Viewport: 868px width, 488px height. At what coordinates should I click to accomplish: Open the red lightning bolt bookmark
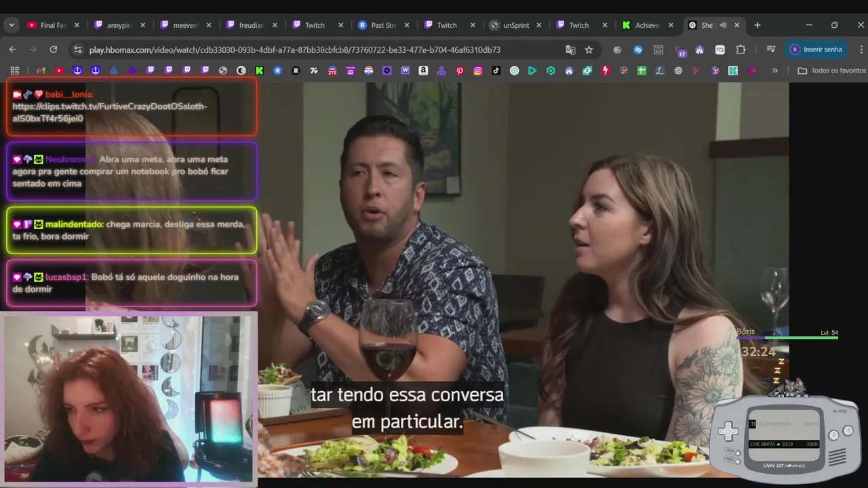(605, 70)
